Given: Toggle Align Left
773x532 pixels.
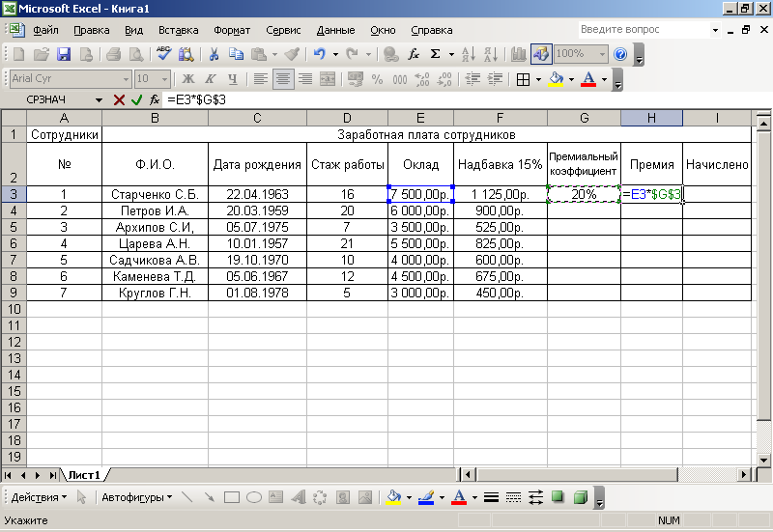Looking at the screenshot, I should (x=260, y=79).
